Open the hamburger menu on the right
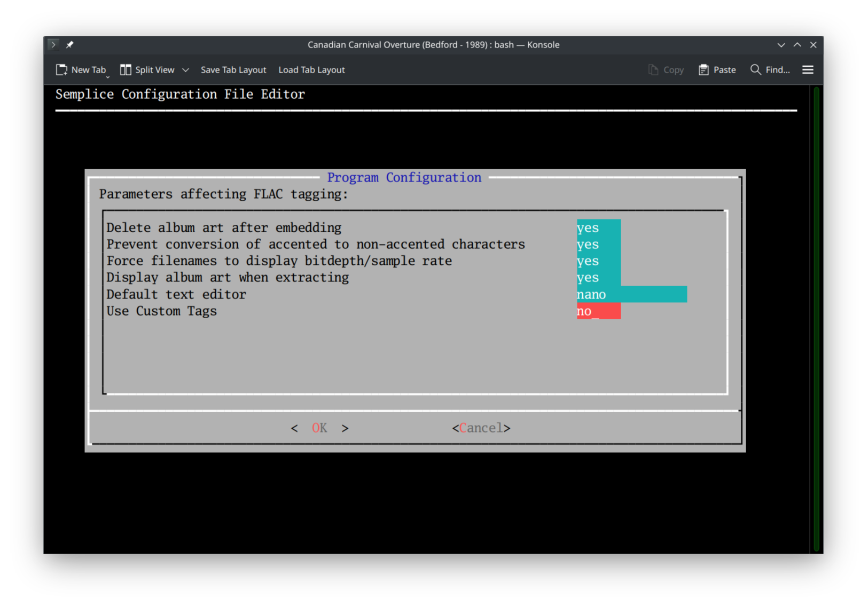868x606 pixels. [x=808, y=69]
